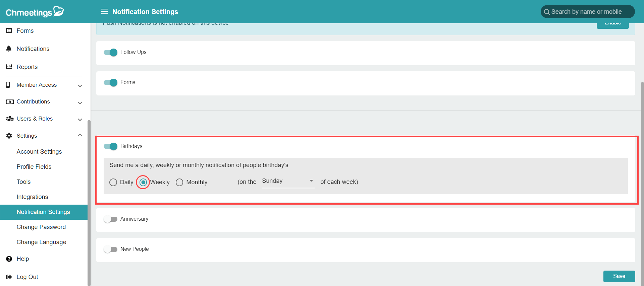Click the Member Access phone icon

(8, 85)
